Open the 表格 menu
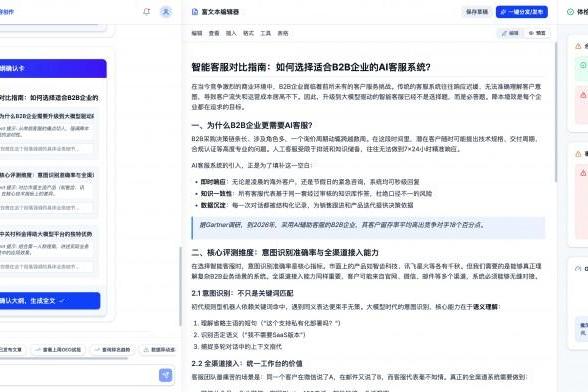Image resolution: width=588 pixels, height=392 pixels. 283,33
